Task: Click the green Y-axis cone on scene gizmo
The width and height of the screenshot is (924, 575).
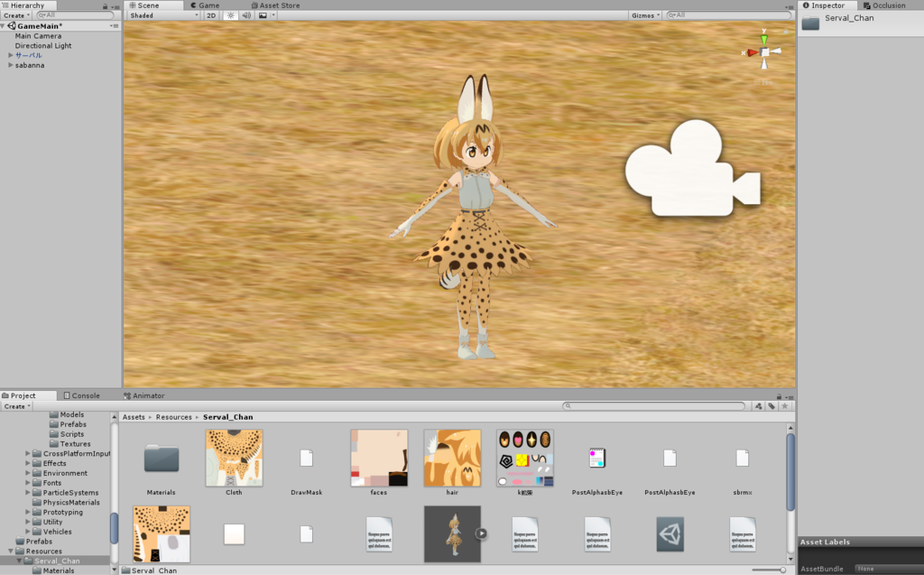Action: [764, 39]
